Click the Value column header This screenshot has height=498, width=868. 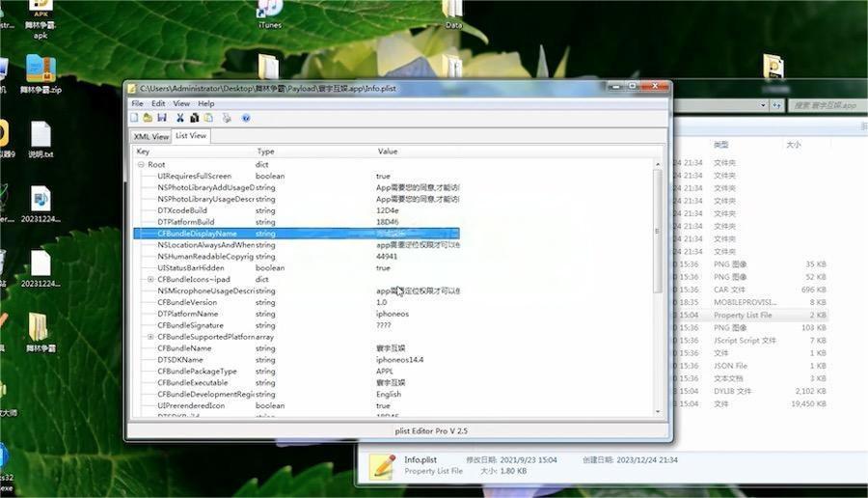(388, 152)
